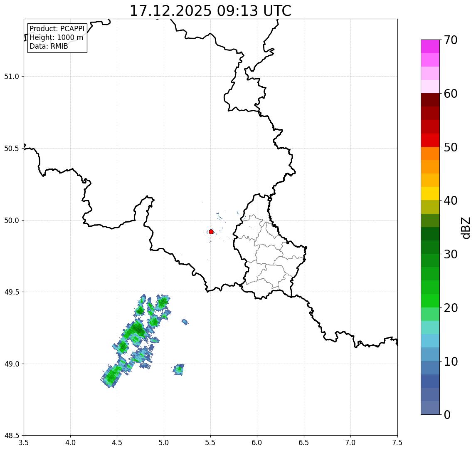Click latitude axis label 49.0
Image resolution: width=476 pixels, height=451 pixels.
point(12,364)
